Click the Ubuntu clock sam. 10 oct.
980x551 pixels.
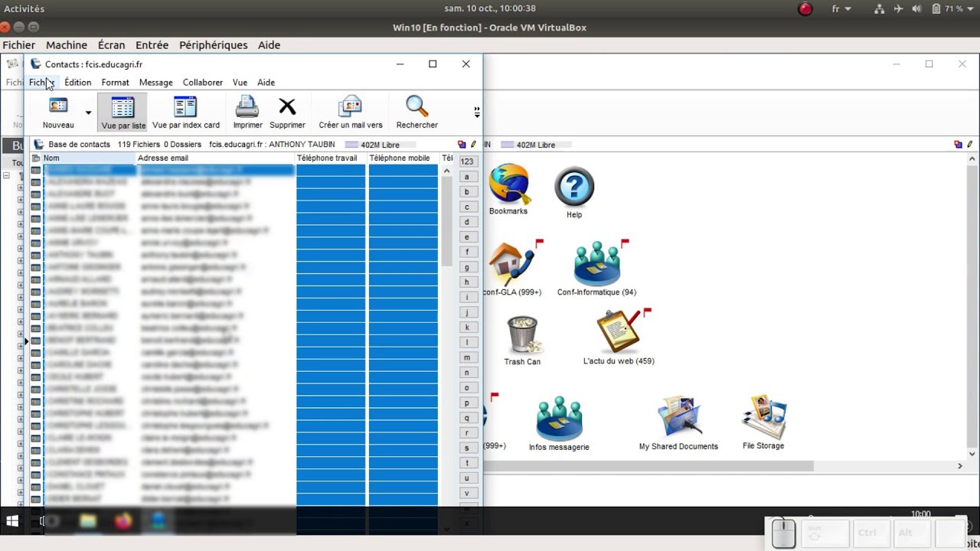tap(490, 8)
